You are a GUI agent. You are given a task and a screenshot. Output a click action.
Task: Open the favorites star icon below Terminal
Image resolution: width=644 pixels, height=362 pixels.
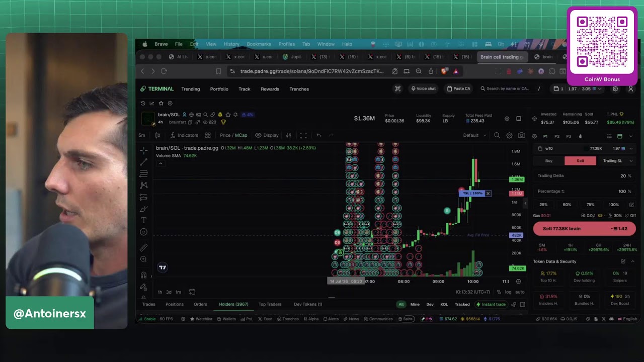coord(161,103)
